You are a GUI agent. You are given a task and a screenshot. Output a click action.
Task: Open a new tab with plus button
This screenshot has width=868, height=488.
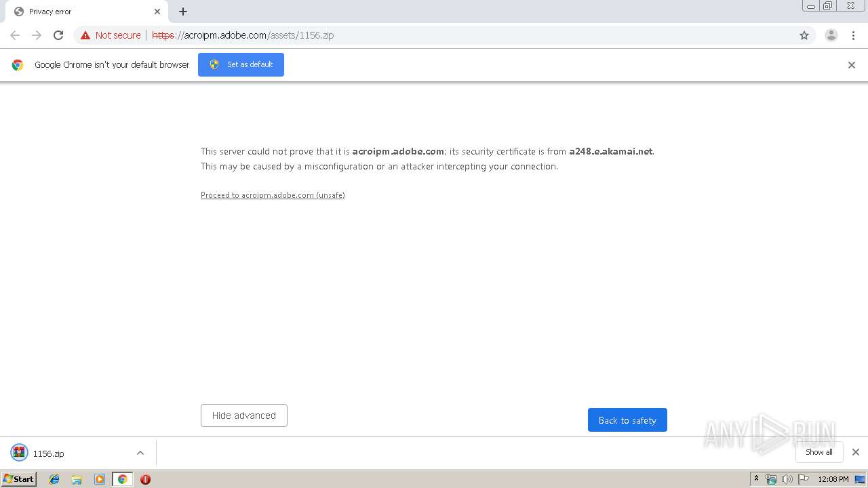(183, 12)
